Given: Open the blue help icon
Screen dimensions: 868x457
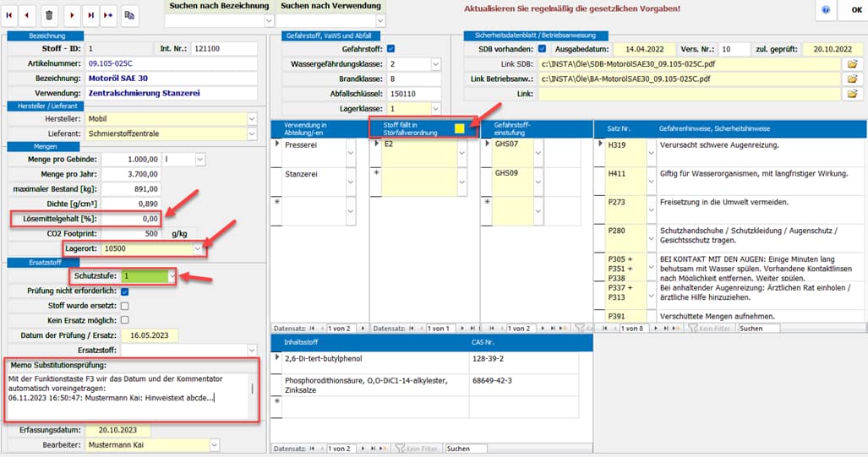Looking at the screenshot, I should click(x=825, y=9).
